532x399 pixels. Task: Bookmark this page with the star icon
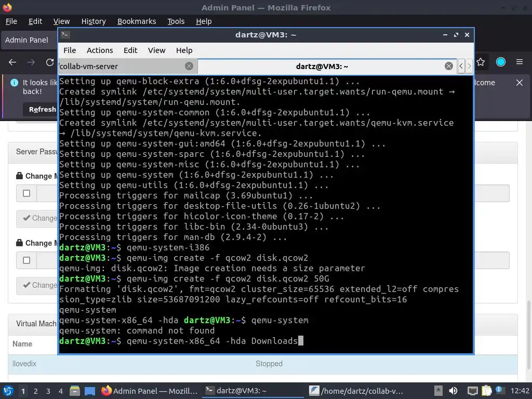pyautogui.click(x=481, y=62)
